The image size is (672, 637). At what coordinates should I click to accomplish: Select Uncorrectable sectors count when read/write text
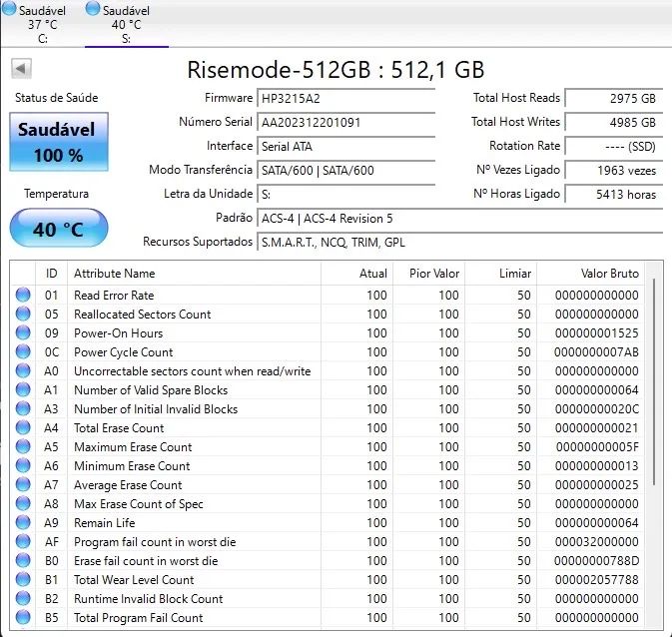coord(193,371)
